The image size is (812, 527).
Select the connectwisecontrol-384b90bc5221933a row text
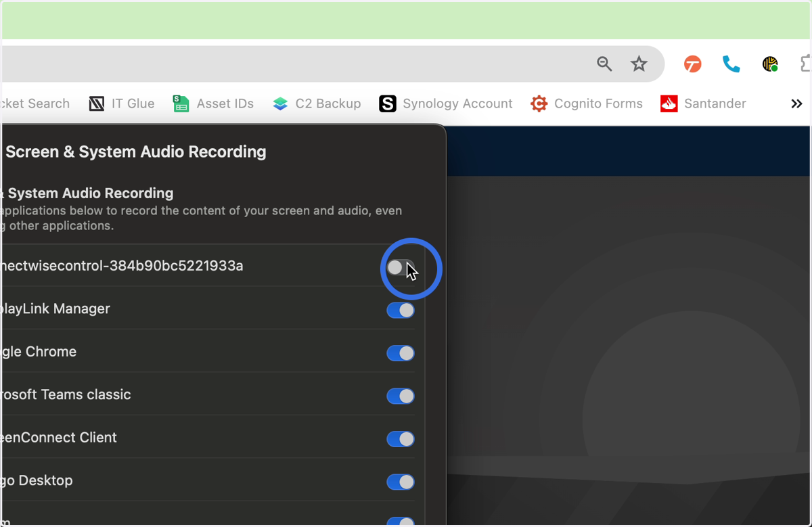point(122,266)
